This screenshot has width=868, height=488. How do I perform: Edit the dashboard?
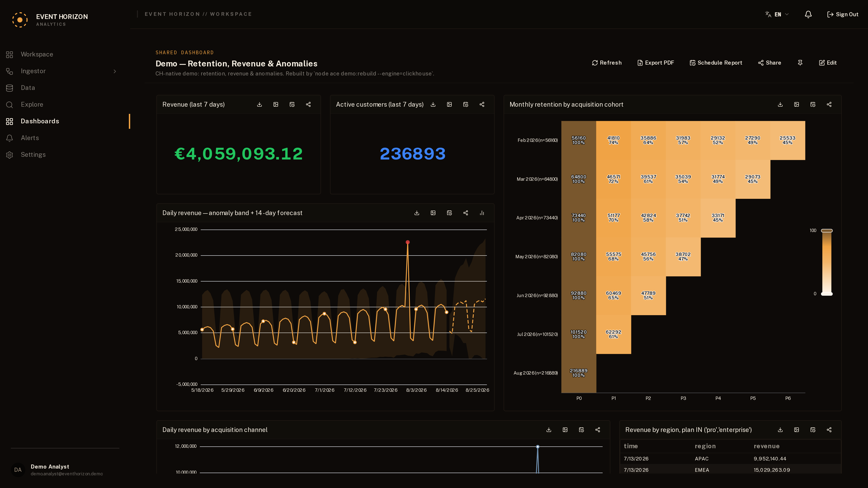828,63
